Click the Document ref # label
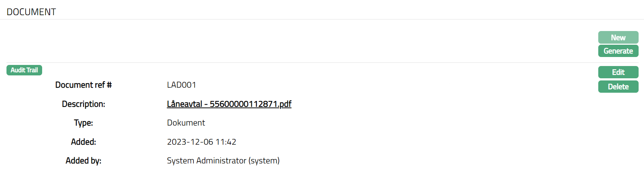Screen dimensions: 644x171 [84, 85]
